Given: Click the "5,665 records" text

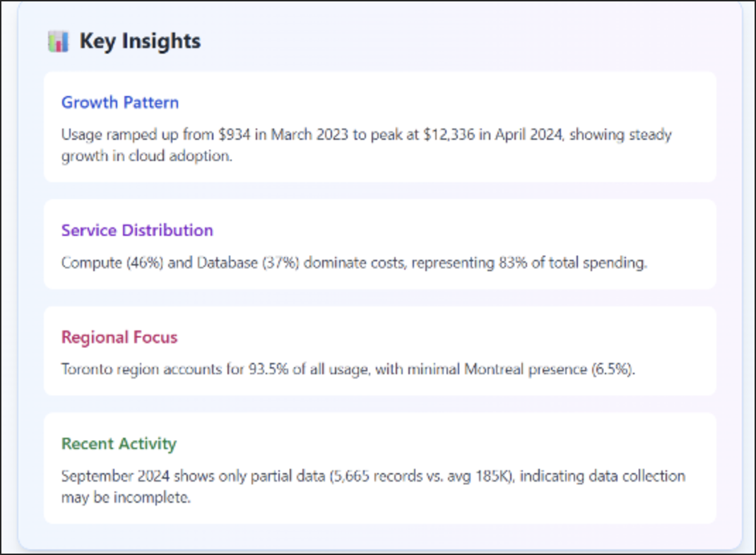Looking at the screenshot, I should 376,477.
